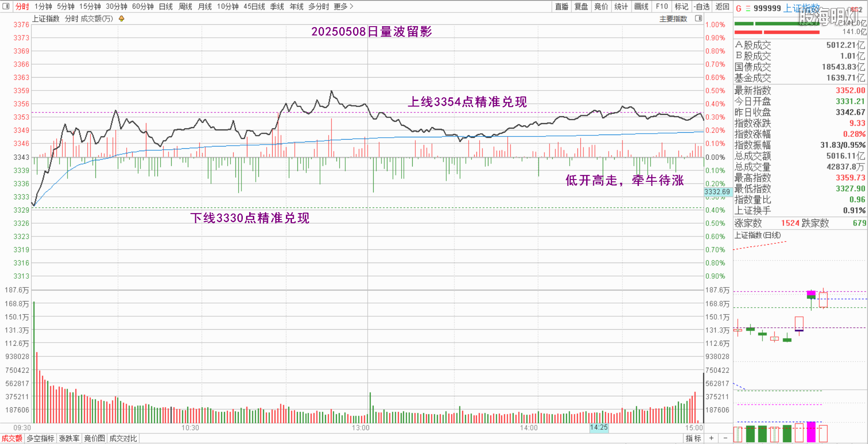Switch to 15分钟 chart

(x=90, y=6)
